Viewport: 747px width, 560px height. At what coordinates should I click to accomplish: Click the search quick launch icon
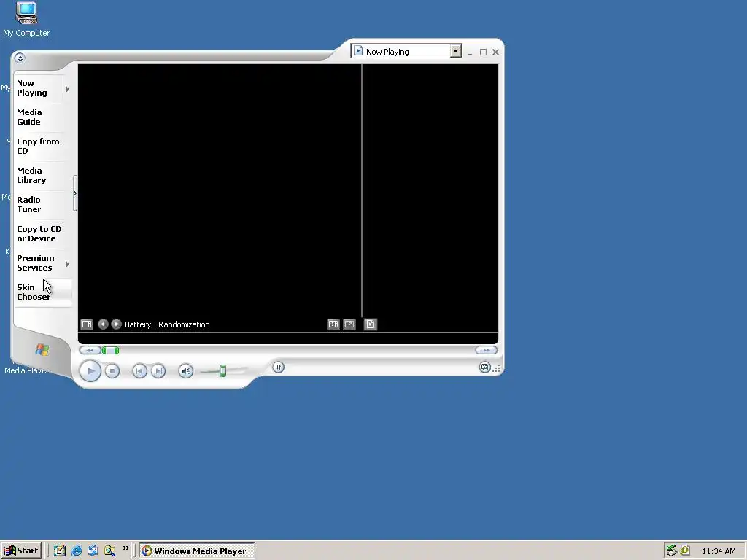[x=109, y=551]
